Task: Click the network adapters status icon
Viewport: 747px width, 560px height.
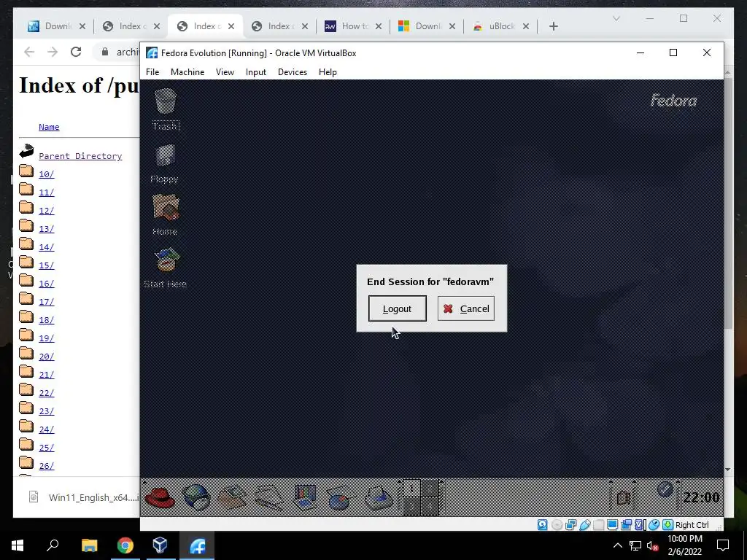Action: tap(570, 525)
